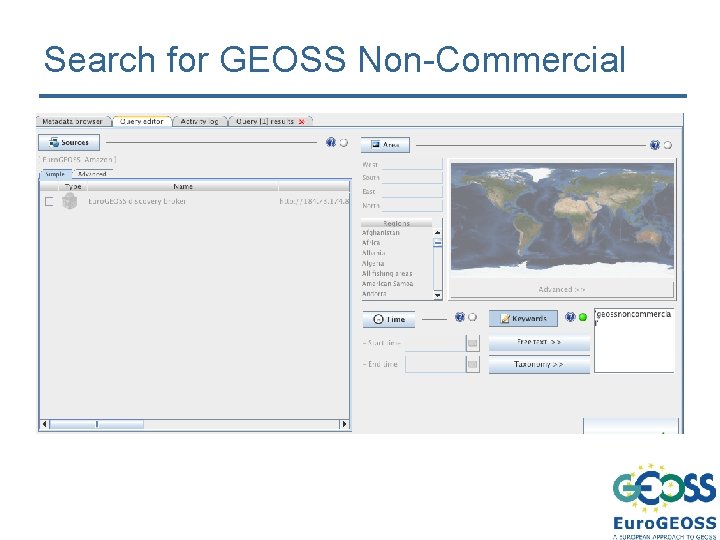This screenshot has height=540, width=720.
Task: Open help icon next to Time
Action: pos(460,317)
